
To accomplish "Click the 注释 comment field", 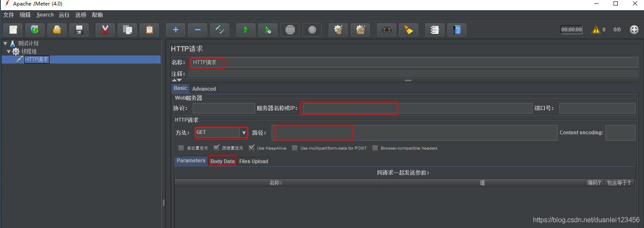I will click(413, 74).
